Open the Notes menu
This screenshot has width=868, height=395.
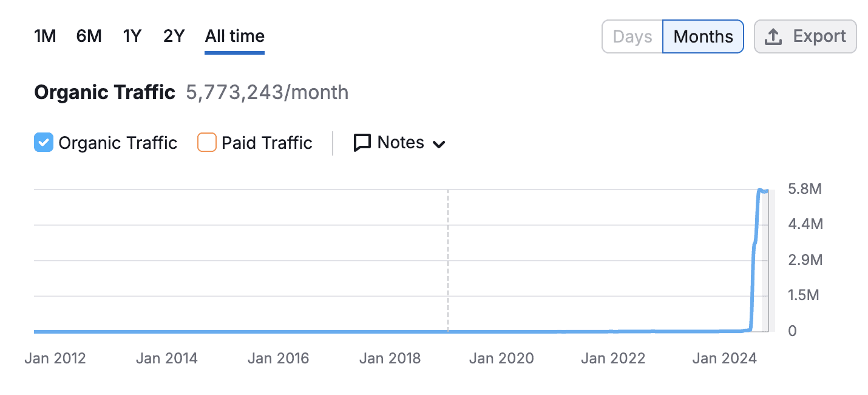(x=399, y=142)
